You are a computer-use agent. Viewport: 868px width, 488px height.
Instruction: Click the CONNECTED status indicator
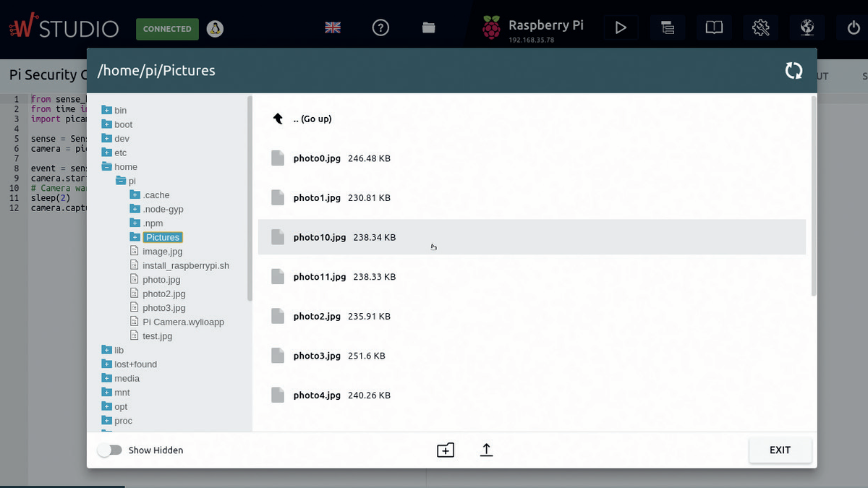pyautogui.click(x=167, y=29)
